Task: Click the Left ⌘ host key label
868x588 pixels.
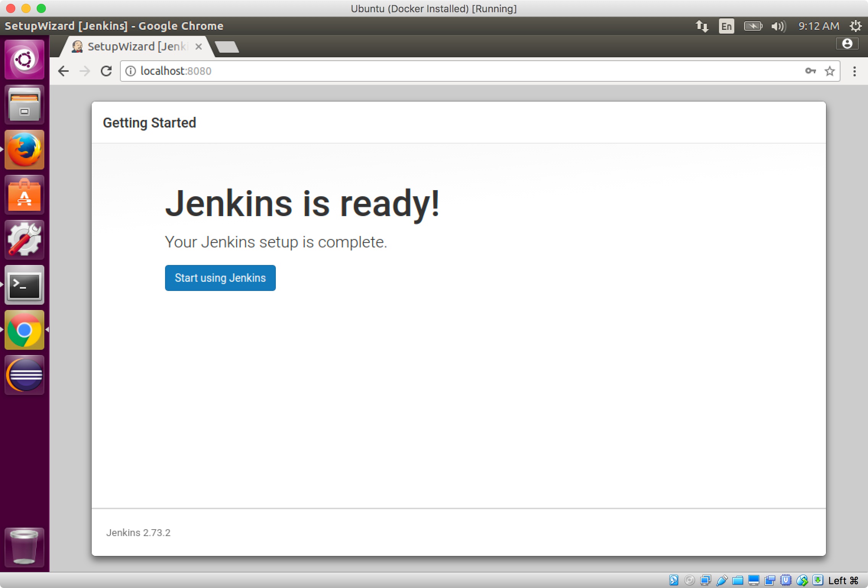Action: pyautogui.click(x=844, y=580)
